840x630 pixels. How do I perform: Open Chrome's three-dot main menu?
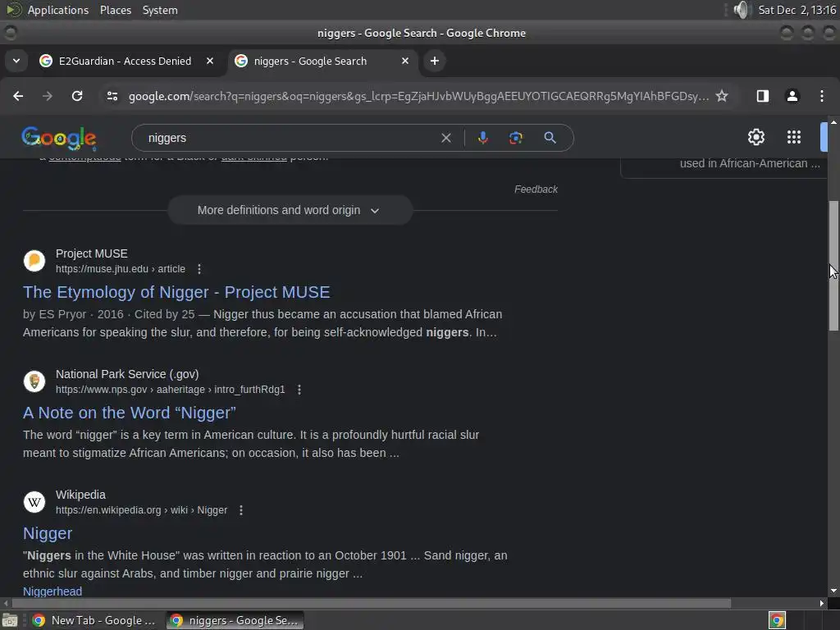822,96
